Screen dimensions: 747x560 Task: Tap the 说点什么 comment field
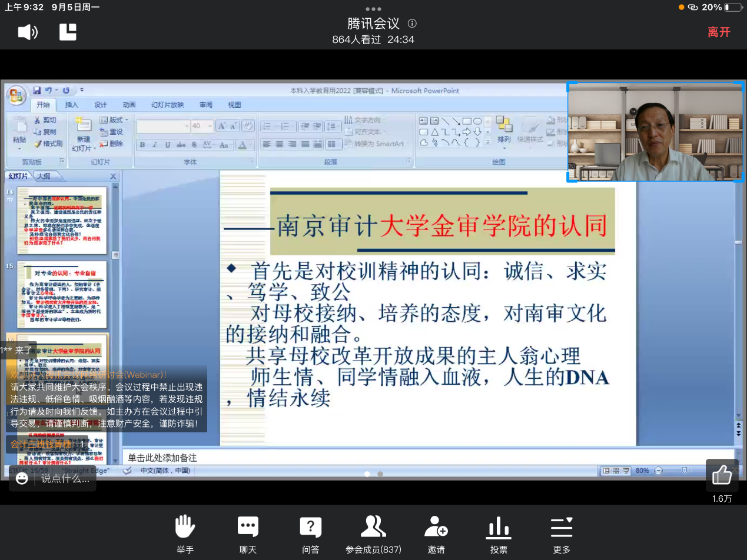coord(65,478)
